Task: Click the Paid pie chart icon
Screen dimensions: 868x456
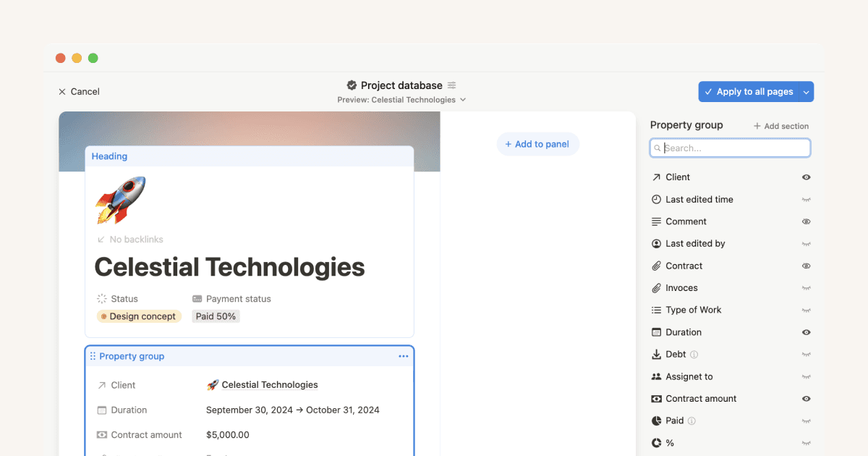Action: 657,421
